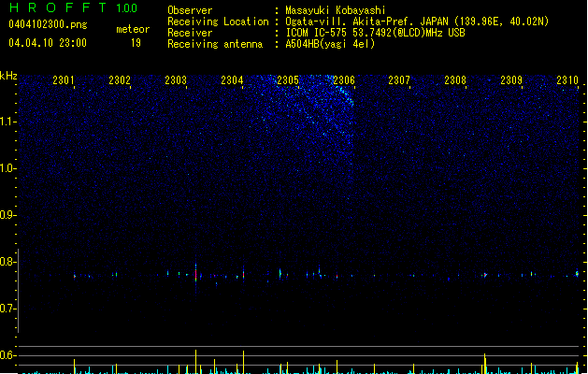
Task: Click the date stamp 04.04.10 23:00
Action: pos(48,43)
